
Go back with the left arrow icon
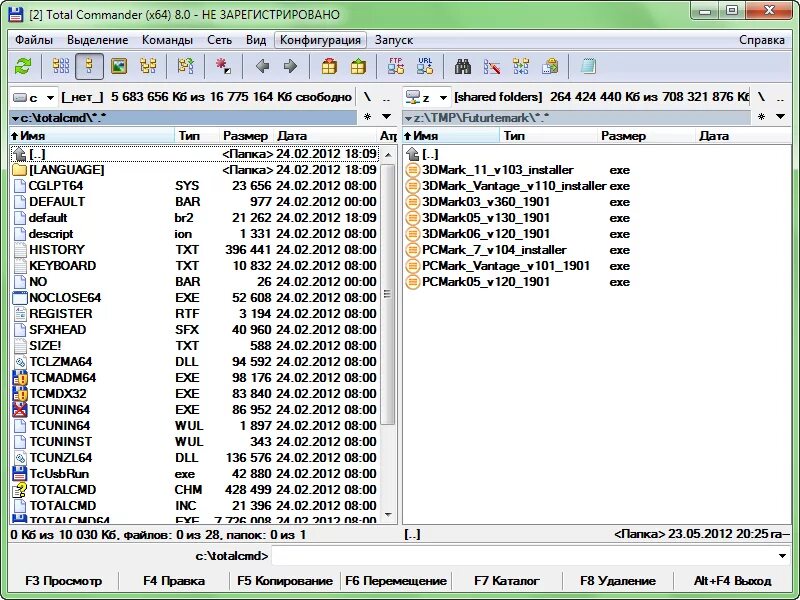262,66
